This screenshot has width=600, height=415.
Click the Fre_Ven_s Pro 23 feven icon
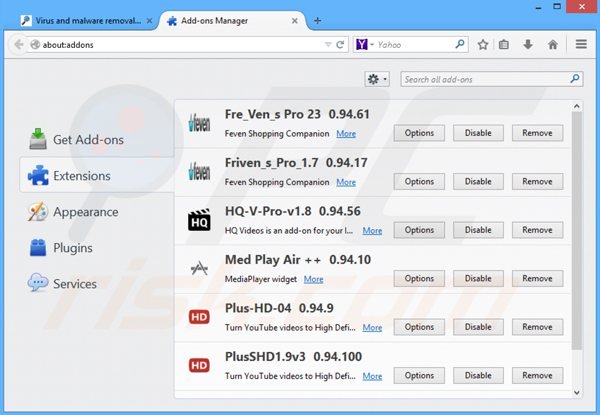[199, 124]
